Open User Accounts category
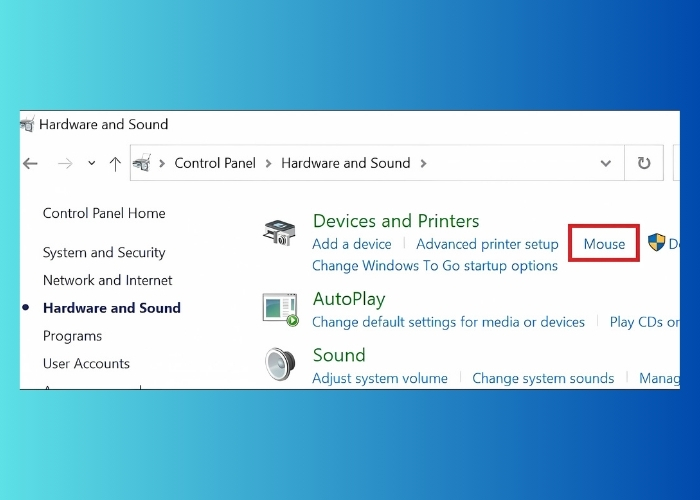 86,363
